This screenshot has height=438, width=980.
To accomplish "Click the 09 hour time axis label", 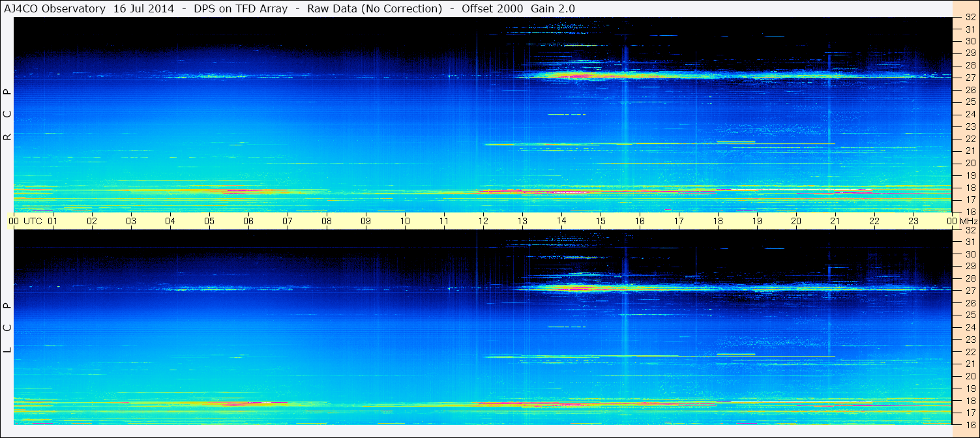I will pos(366,221).
